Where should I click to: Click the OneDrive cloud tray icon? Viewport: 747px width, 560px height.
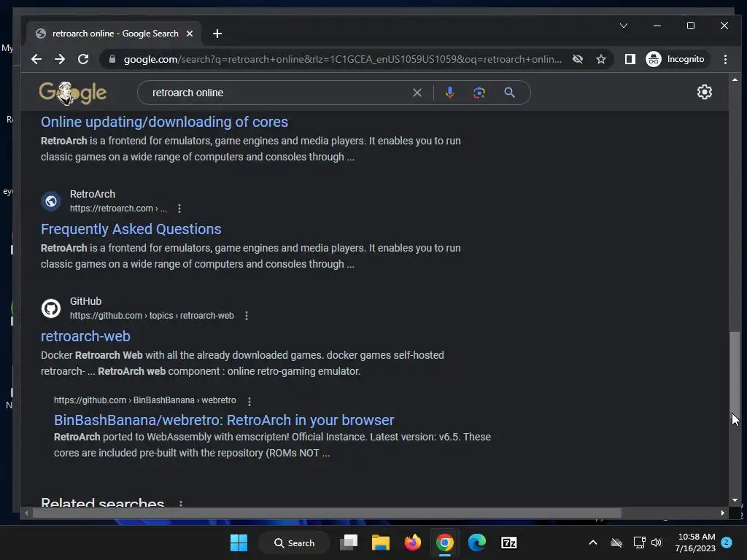pyautogui.click(x=616, y=542)
